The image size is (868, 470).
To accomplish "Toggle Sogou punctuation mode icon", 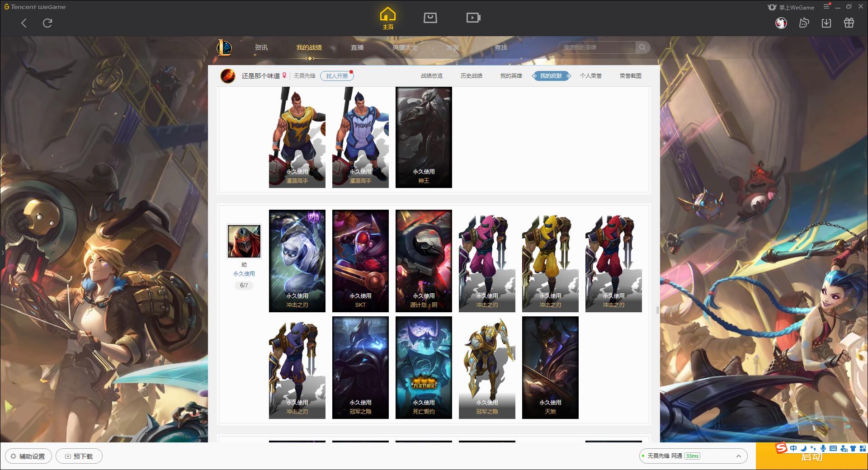I will point(813,448).
